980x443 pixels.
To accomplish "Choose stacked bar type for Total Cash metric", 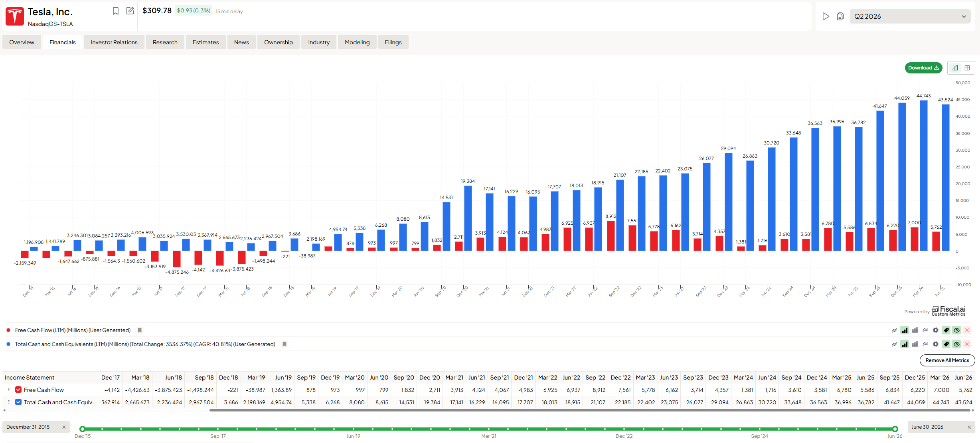I will click(915, 344).
